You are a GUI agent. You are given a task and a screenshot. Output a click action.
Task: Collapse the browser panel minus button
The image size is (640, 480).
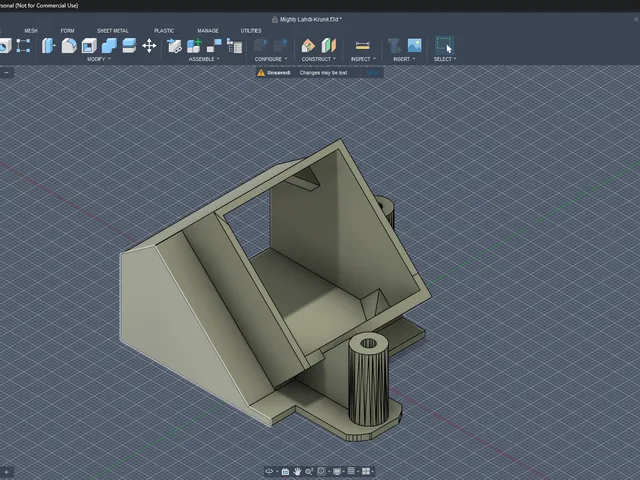pos(6,73)
